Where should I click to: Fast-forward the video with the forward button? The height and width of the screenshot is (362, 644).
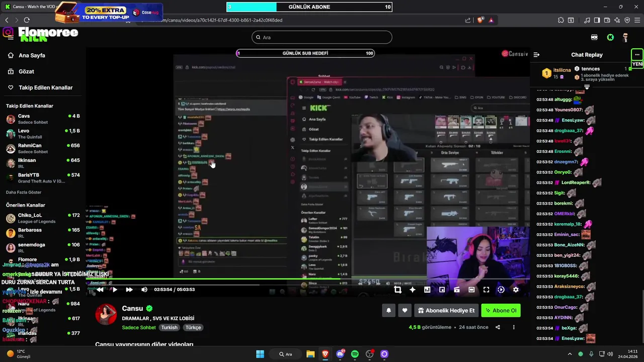pyautogui.click(x=129, y=290)
